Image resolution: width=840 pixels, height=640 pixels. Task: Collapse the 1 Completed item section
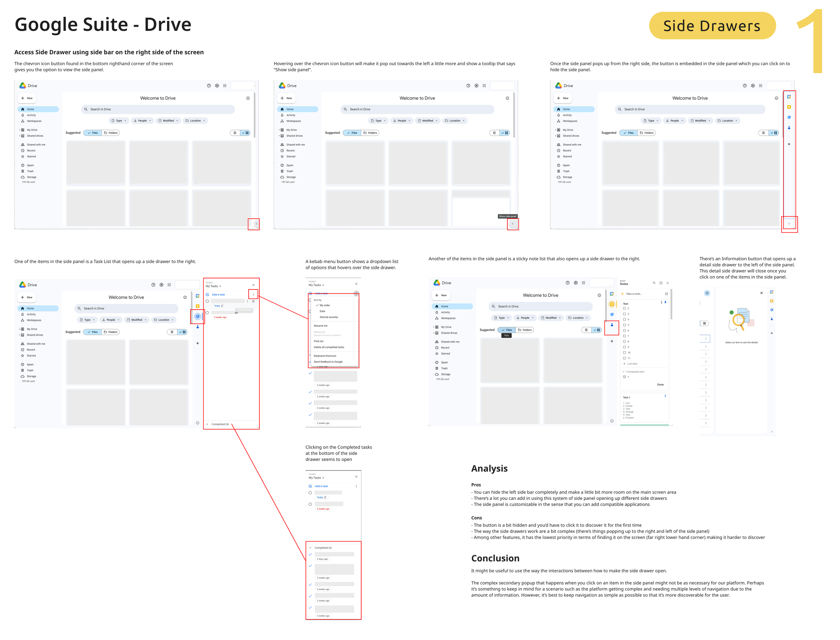pos(624,371)
